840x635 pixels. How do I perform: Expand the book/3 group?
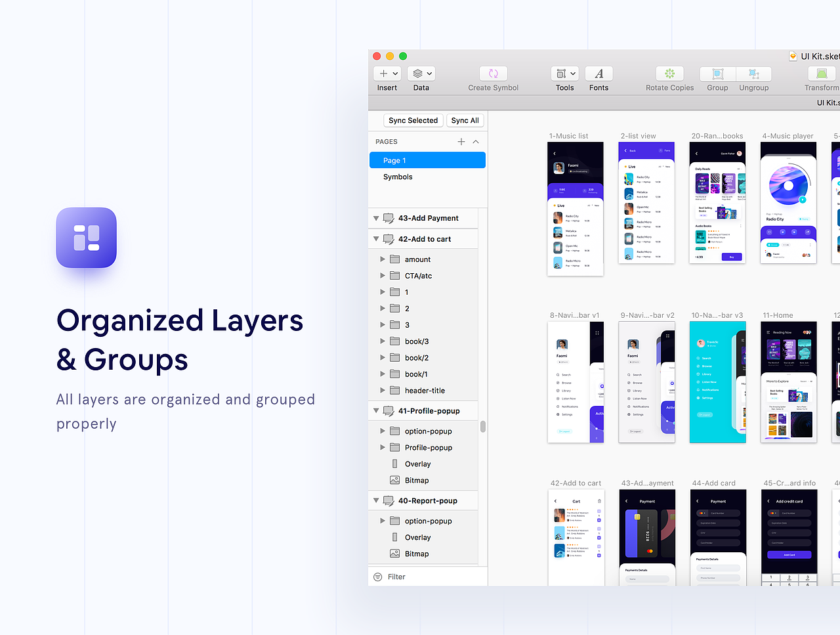pos(383,341)
